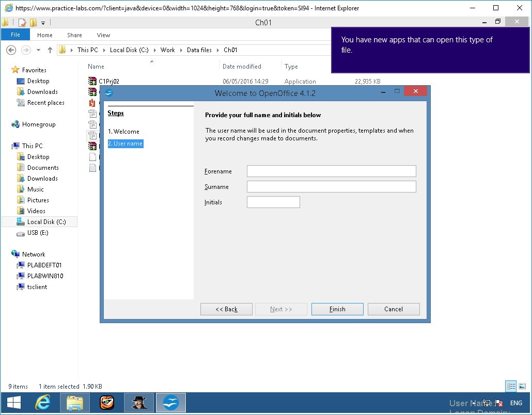Click 'Data files' in the address breadcrumb

199,50
